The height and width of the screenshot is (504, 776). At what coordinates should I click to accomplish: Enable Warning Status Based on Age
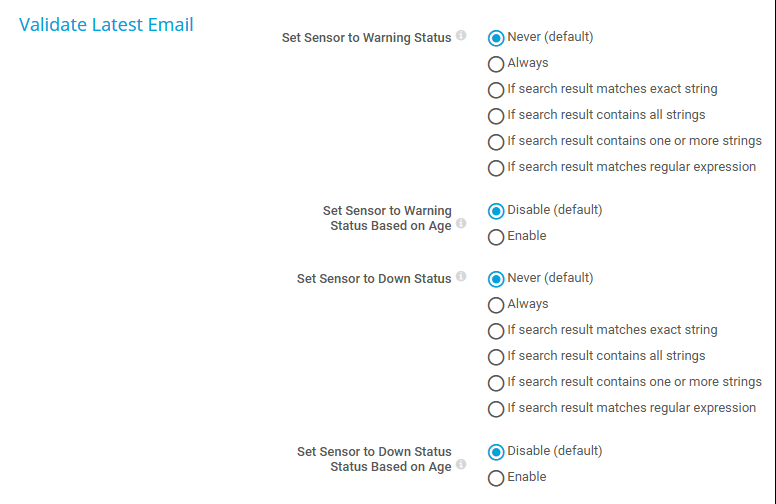[x=495, y=237]
